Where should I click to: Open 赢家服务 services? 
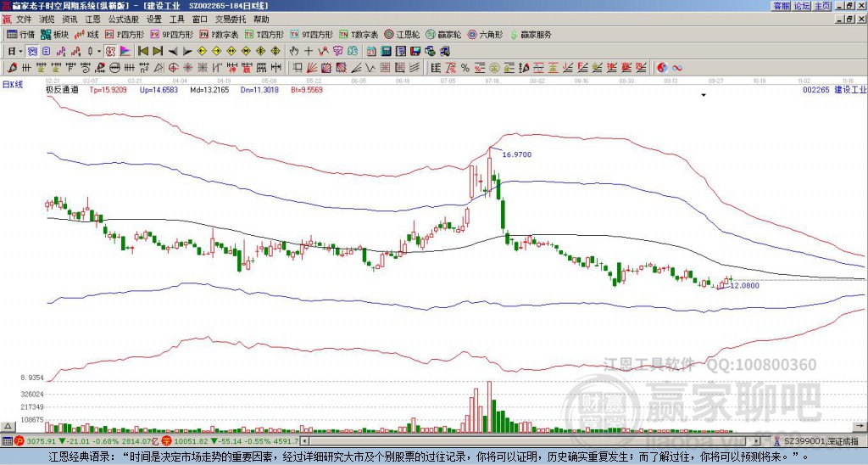point(531,34)
